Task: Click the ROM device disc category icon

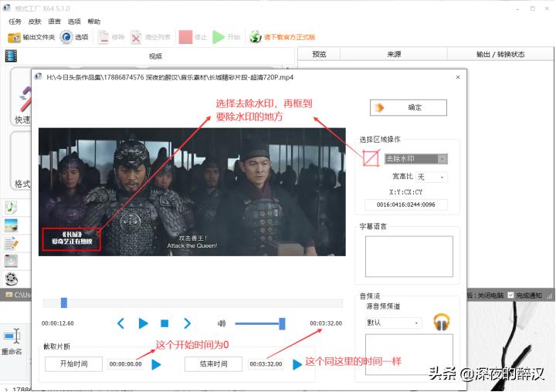Action: 11,262
